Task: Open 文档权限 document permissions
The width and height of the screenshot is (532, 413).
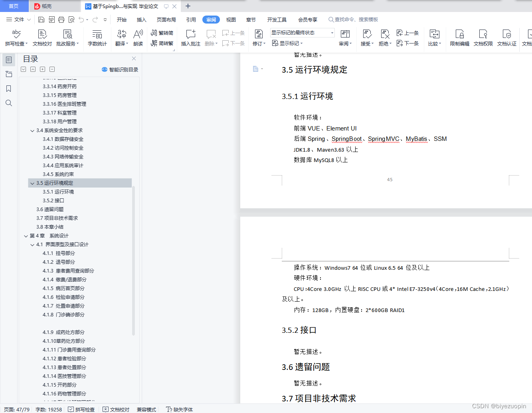Action: coord(483,38)
